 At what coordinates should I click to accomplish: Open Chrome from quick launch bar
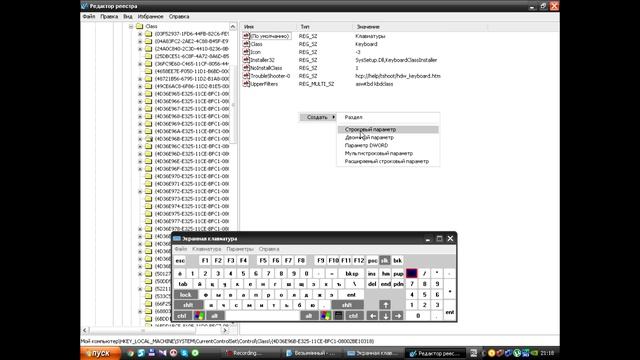(130, 353)
